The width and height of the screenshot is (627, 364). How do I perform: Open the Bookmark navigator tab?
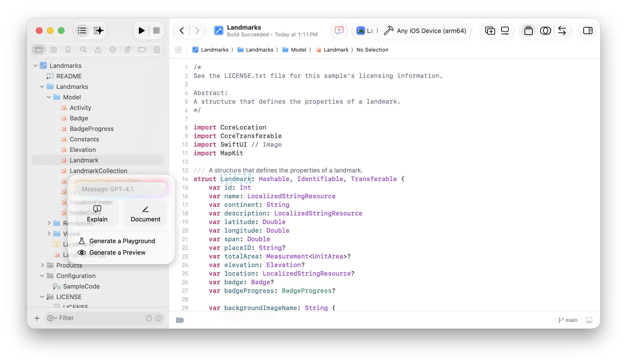(68, 50)
